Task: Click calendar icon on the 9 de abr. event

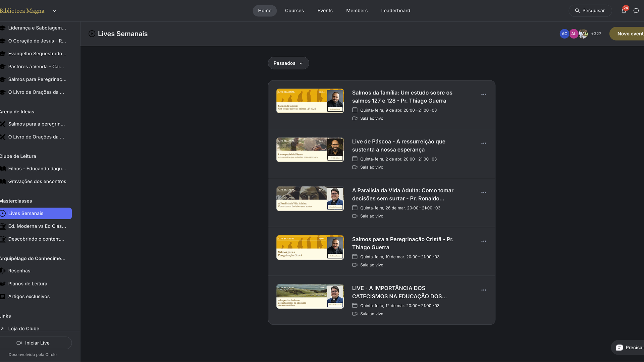Action: tap(355, 110)
